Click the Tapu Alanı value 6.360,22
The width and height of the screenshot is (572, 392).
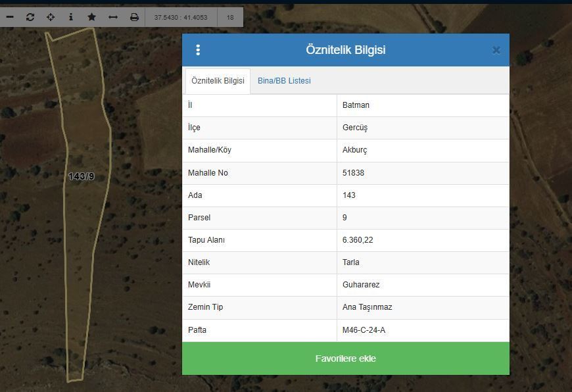(x=358, y=240)
